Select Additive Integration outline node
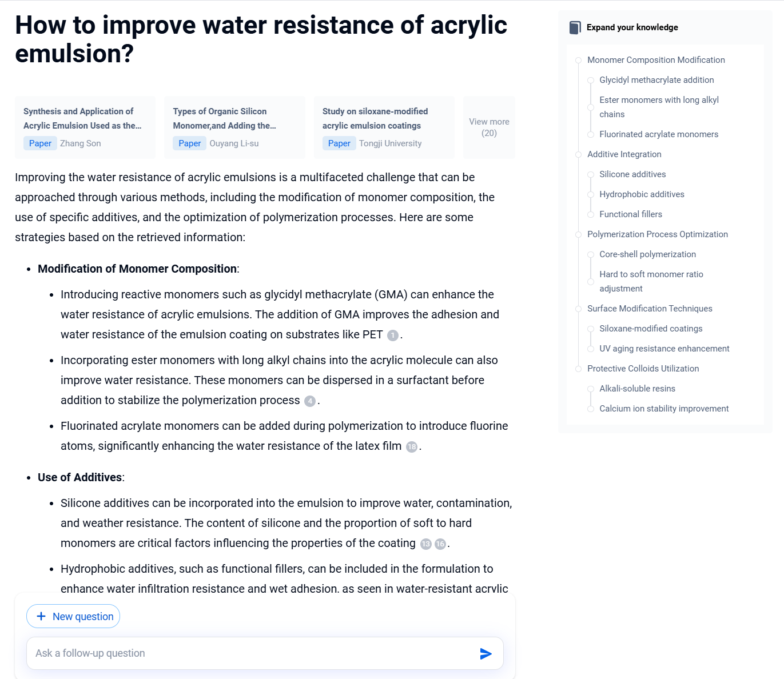The width and height of the screenshot is (784, 679). pyautogui.click(x=624, y=154)
